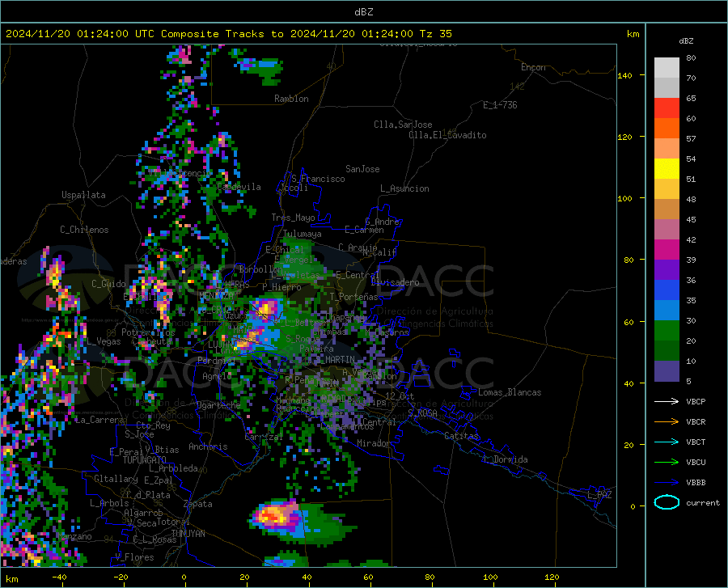Click the 'km' label at bottom left
Screen dimensions: 728x588
point(12,579)
